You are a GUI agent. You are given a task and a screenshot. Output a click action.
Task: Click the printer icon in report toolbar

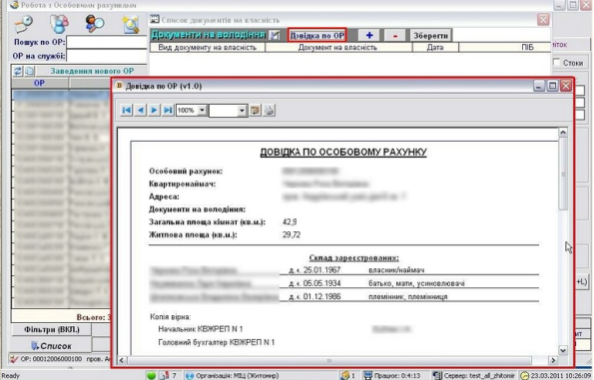click(269, 110)
